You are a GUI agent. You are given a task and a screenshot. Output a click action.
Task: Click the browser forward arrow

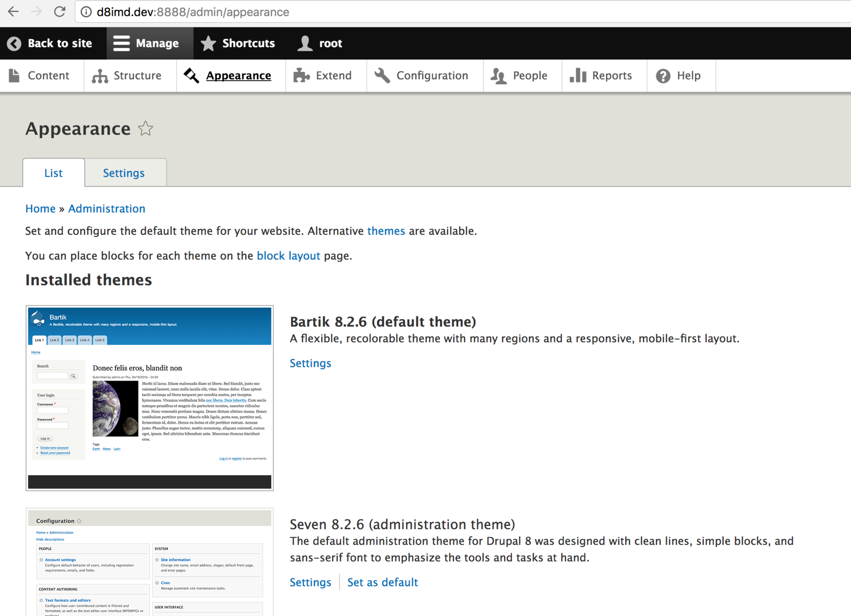[x=36, y=12]
